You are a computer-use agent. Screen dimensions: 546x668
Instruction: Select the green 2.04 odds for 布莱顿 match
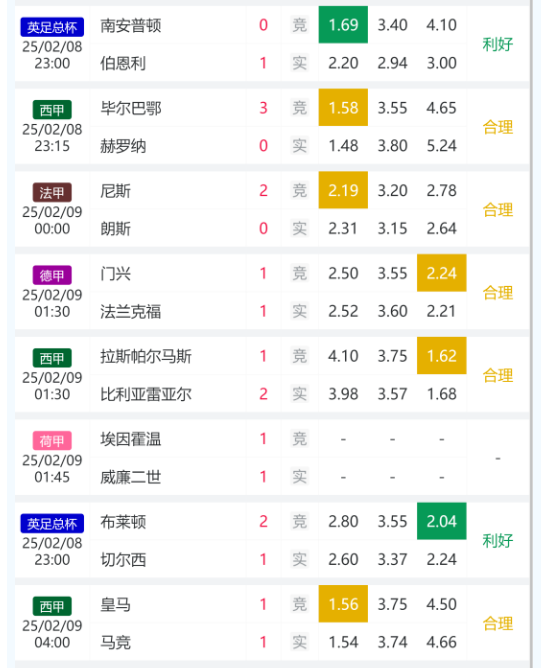point(442,521)
